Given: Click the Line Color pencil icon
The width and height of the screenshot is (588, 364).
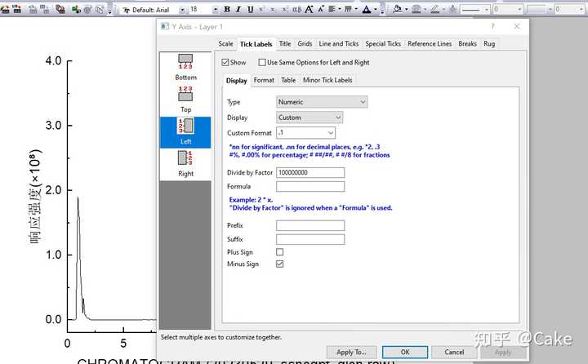Looking at the screenshot, I should click(435, 9).
